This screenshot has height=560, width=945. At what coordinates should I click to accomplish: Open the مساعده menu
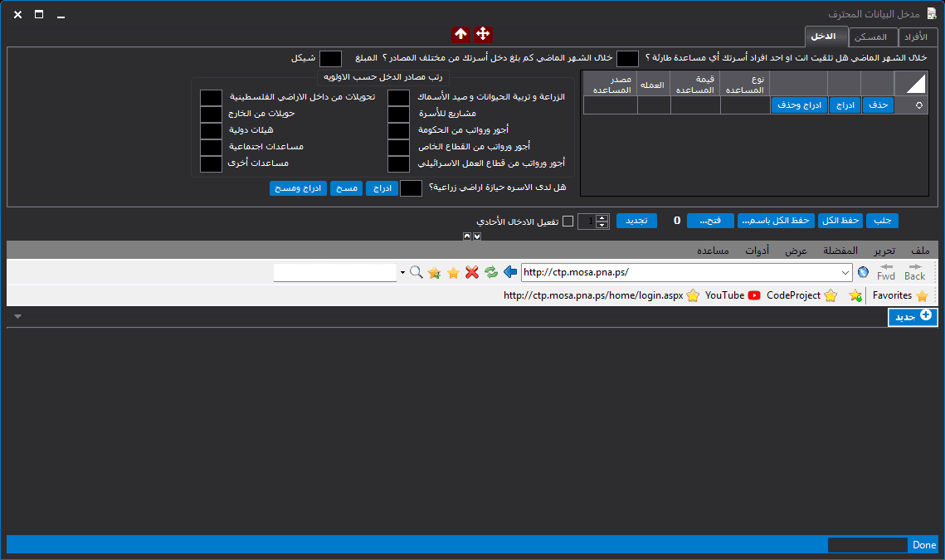(713, 251)
